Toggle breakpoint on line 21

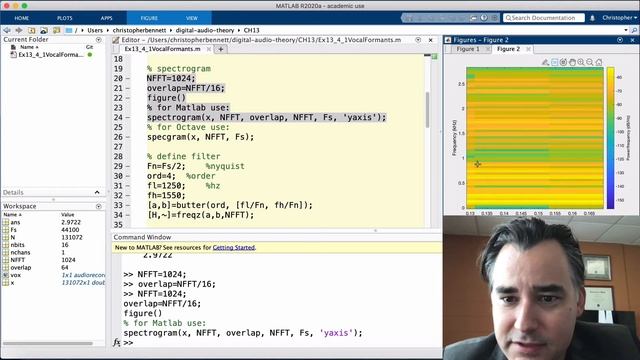[128, 88]
